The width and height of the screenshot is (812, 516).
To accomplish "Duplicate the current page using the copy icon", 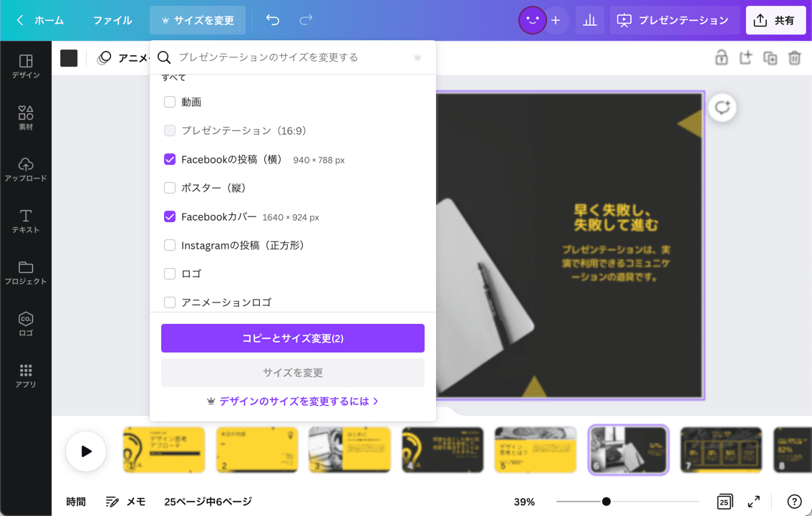I will [770, 57].
